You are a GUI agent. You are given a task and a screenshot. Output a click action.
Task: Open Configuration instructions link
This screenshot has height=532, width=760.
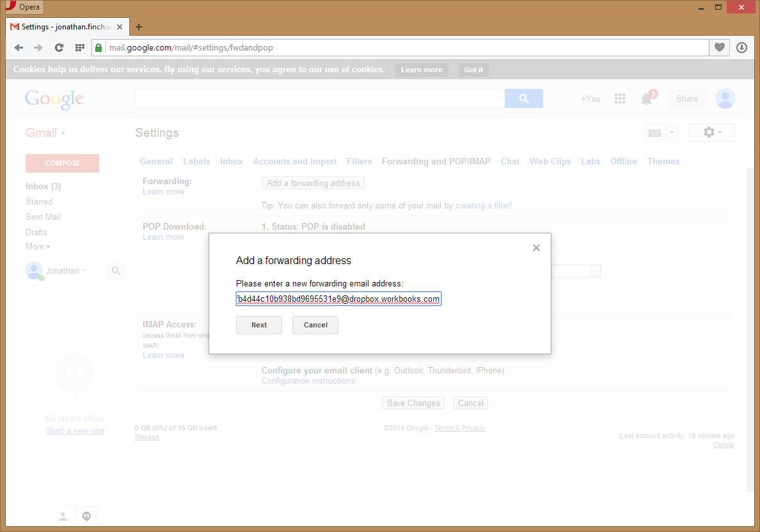click(x=308, y=381)
